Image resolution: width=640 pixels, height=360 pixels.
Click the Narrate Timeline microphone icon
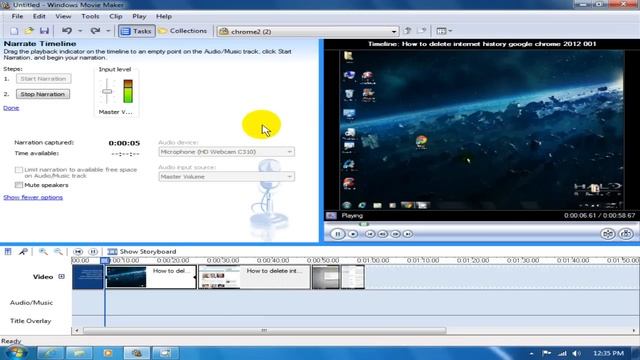click(23, 251)
